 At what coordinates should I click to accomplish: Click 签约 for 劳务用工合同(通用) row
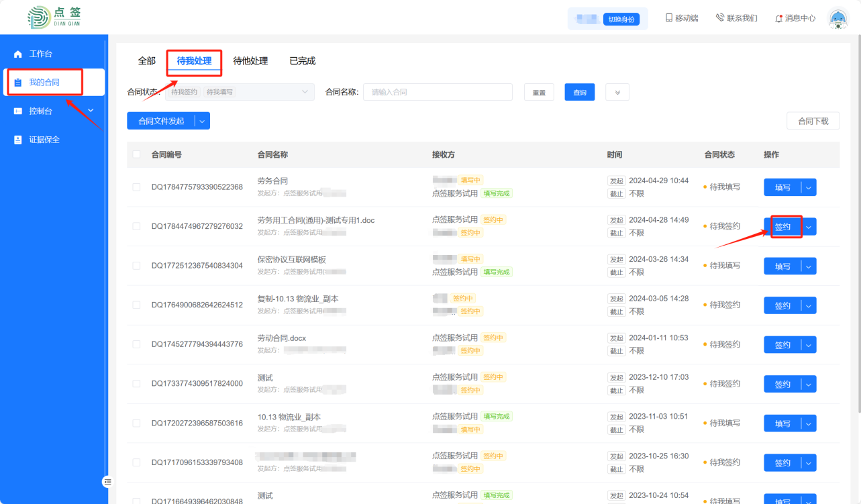[782, 227]
